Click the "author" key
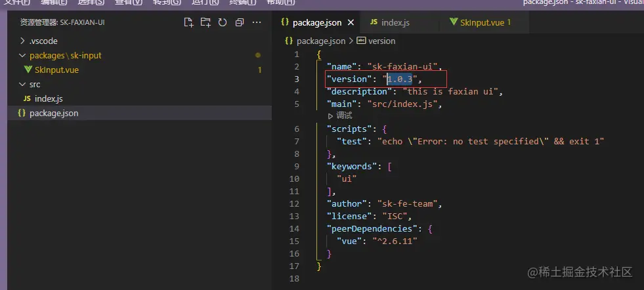Viewport: 644px width, 290px height. point(347,204)
